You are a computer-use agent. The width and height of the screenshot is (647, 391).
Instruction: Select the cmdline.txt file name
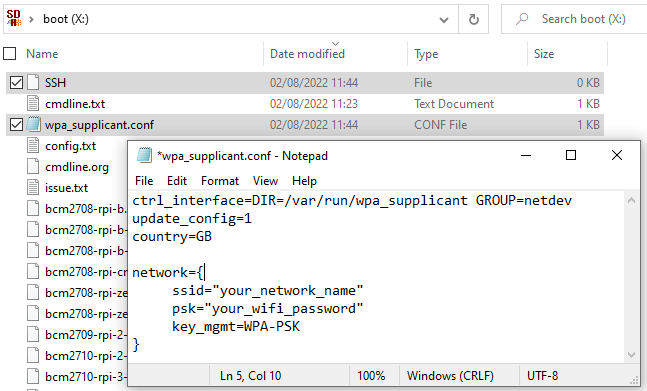[75, 104]
